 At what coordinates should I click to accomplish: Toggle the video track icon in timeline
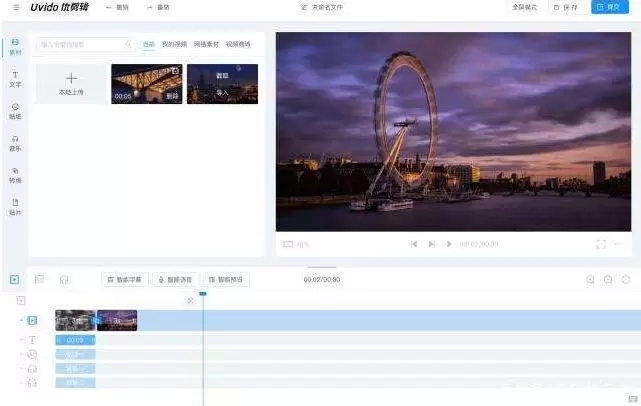tap(32, 320)
